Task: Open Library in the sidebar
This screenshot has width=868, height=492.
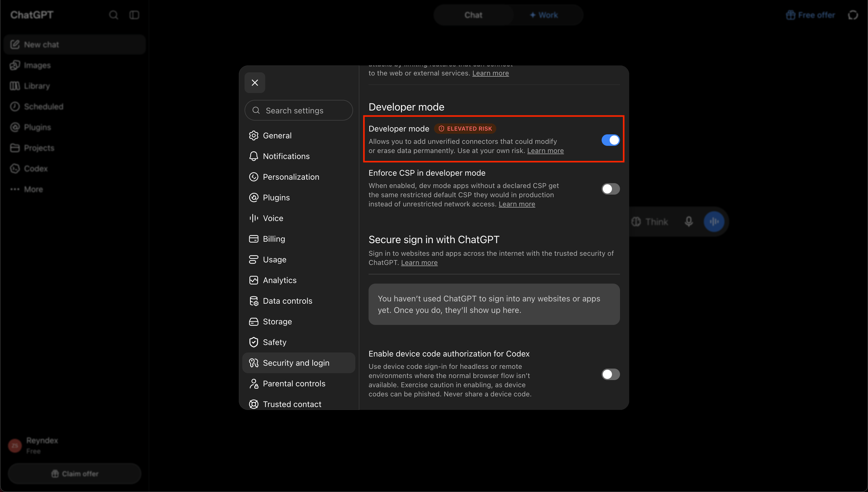Action: point(74,86)
